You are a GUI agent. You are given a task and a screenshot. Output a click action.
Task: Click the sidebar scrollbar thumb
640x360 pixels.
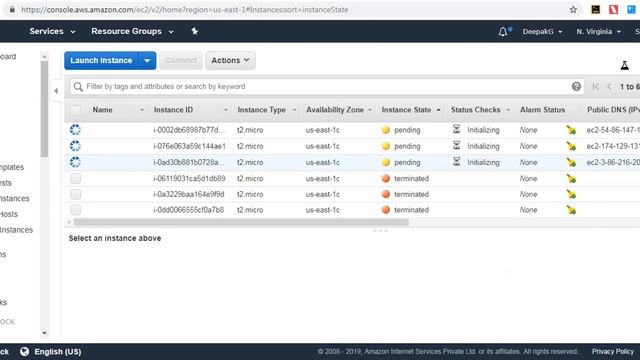[x=44, y=109]
